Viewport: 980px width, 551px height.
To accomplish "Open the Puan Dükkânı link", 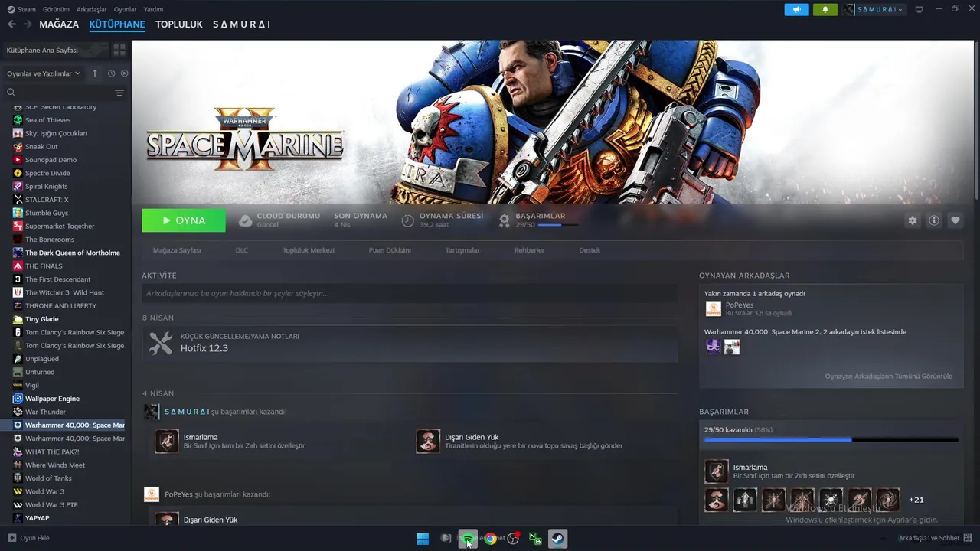I will pos(390,250).
